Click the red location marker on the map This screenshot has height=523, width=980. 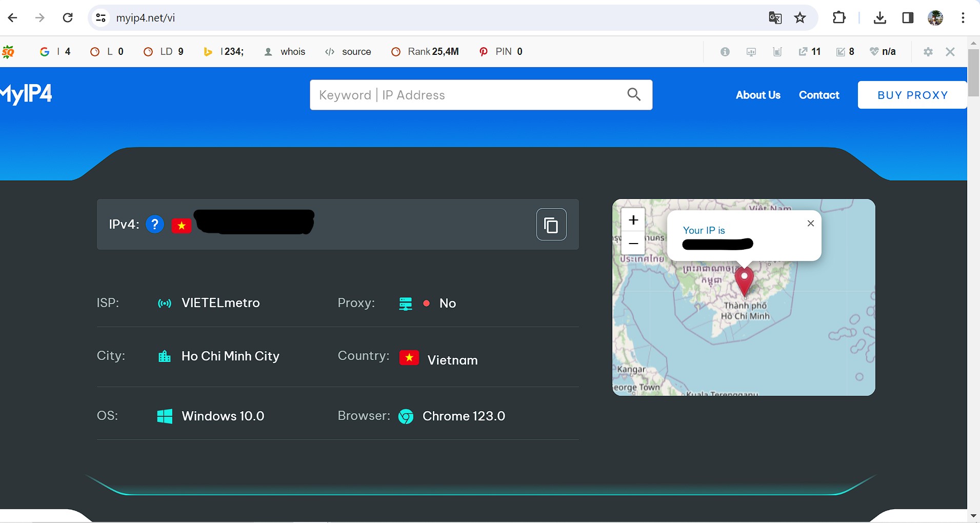click(744, 281)
